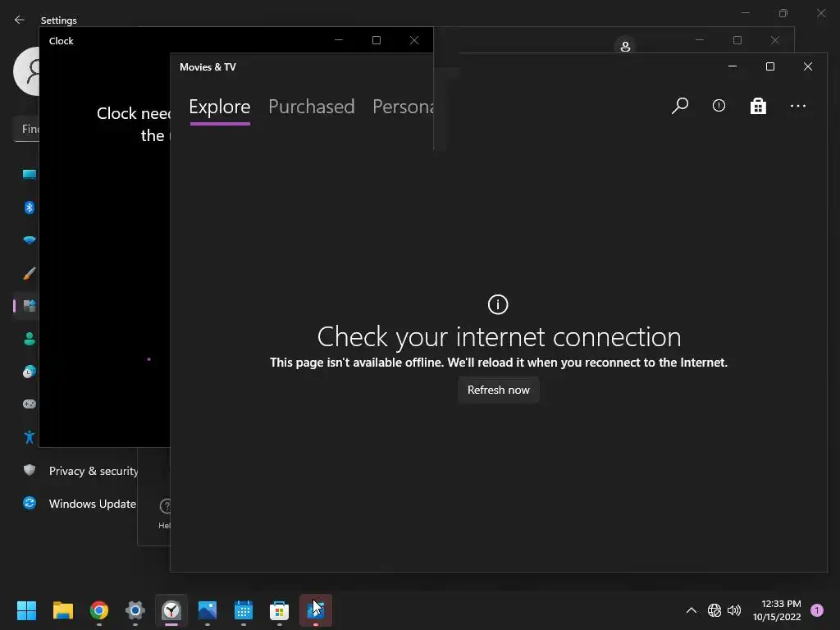840x630 pixels.
Task: Click the user avatar in Settings
Action: point(26,71)
